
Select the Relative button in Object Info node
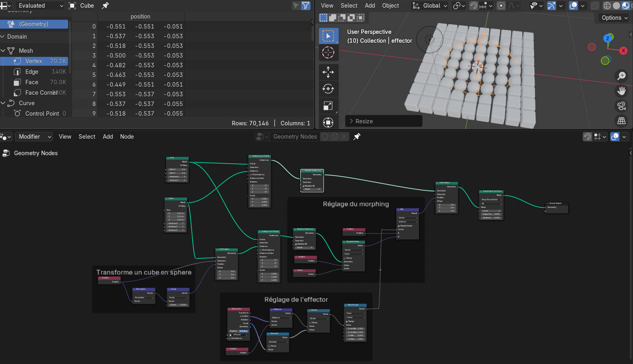pyautogui.click(x=244, y=331)
